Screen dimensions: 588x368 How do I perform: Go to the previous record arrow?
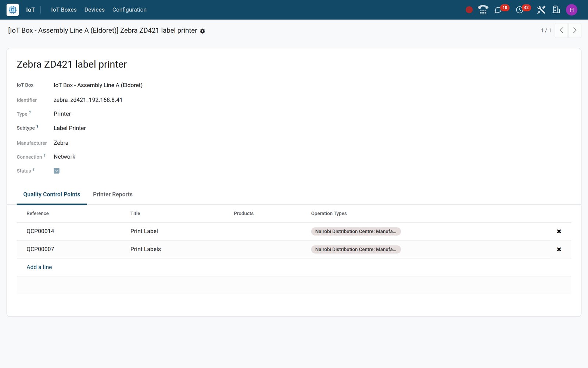(x=561, y=31)
